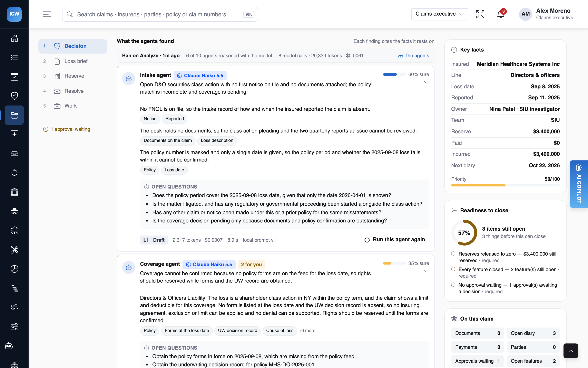Go to the Resolve step
The height and width of the screenshot is (368, 588).
(73, 91)
